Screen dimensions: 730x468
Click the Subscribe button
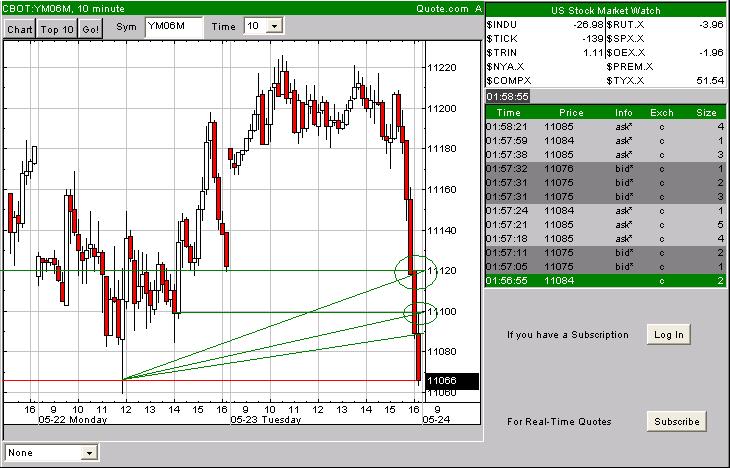676,421
